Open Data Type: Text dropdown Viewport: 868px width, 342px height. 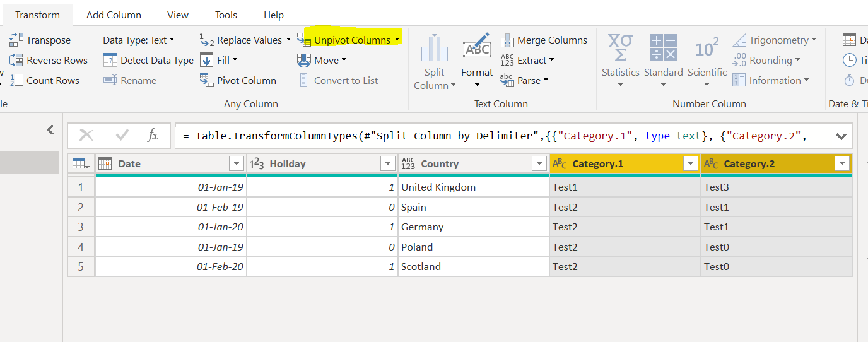click(x=139, y=40)
